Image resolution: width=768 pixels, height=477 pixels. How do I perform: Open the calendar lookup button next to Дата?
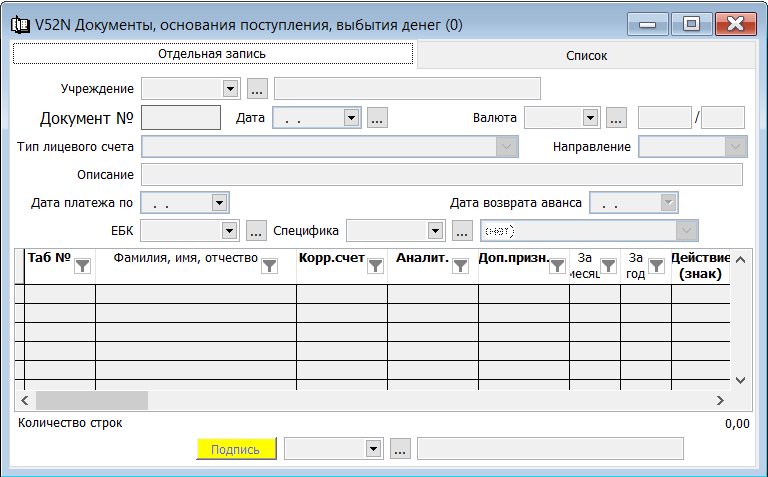pos(377,118)
